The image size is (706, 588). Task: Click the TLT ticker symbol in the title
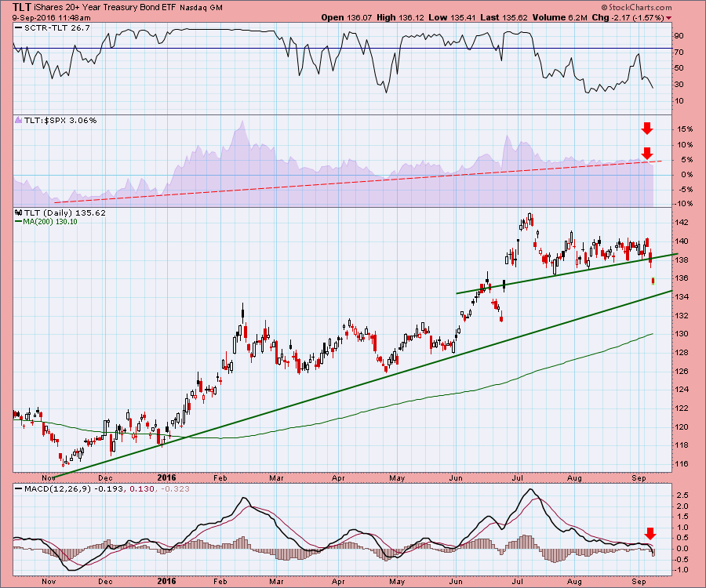point(22,7)
